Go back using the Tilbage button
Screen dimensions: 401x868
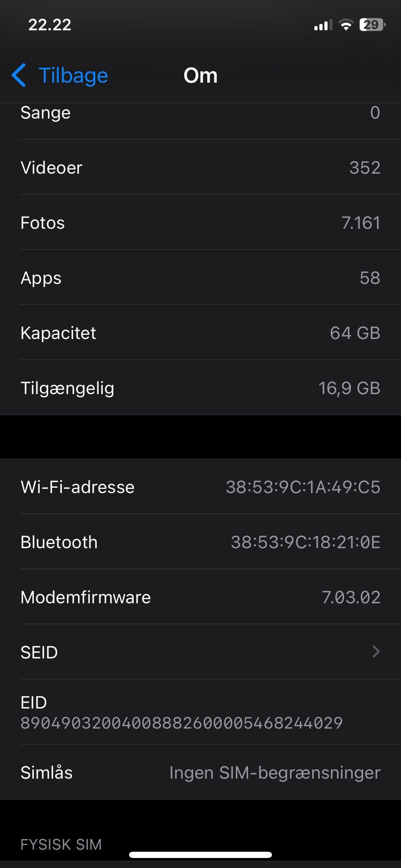(60, 76)
